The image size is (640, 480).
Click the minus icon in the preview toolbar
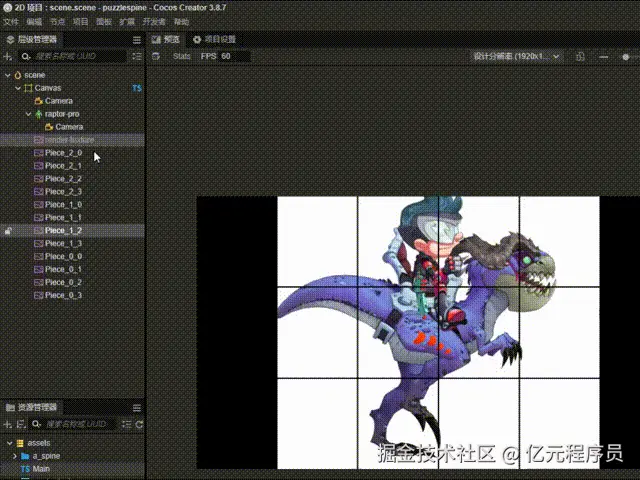pos(604,57)
